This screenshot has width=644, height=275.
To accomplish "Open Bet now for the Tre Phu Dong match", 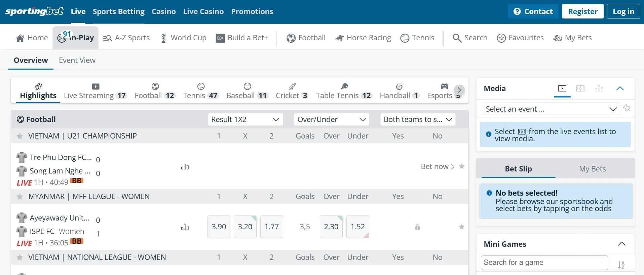I will 438,166.
